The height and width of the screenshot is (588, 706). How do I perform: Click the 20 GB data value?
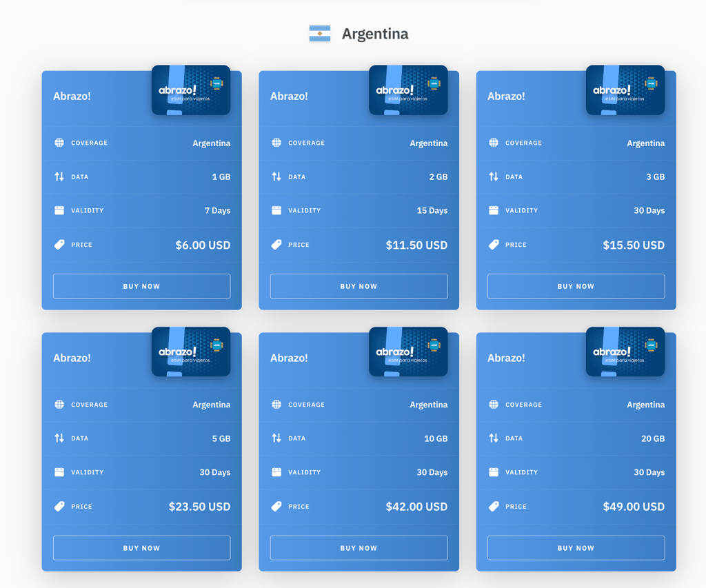click(x=653, y=438)
